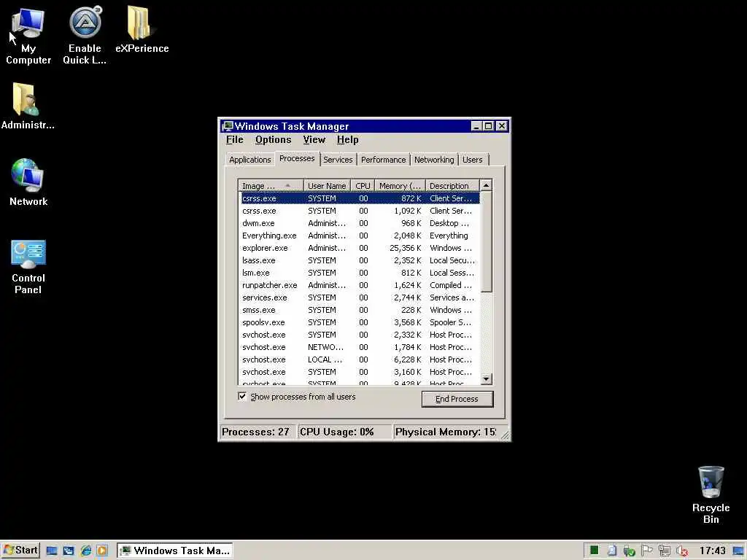Sort by CPU column header

pos(363,186)
